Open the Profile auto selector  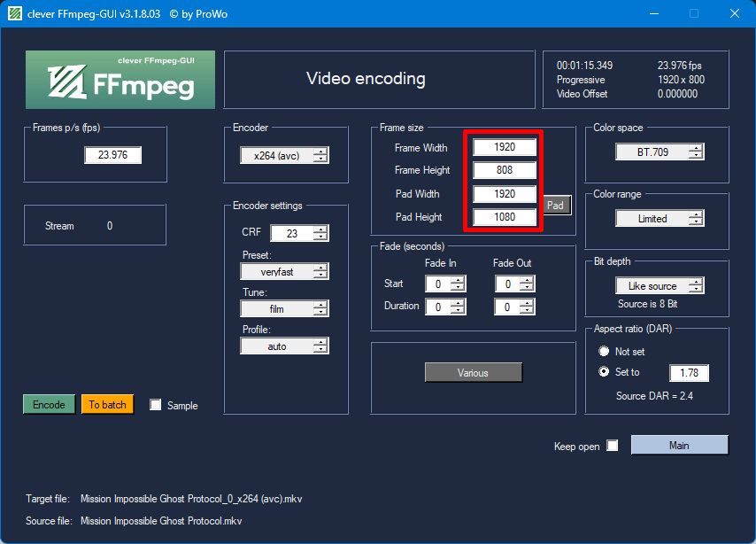pos(284,346)
